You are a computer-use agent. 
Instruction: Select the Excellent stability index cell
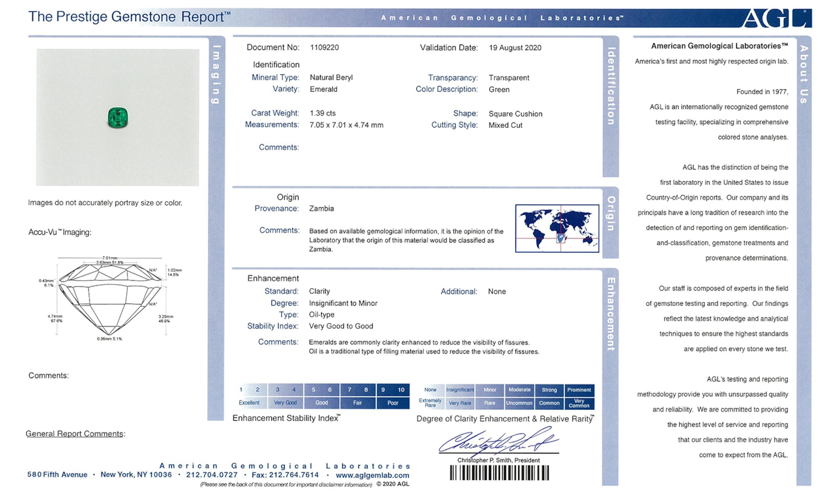pyautogui.click(x=249, y=402)
